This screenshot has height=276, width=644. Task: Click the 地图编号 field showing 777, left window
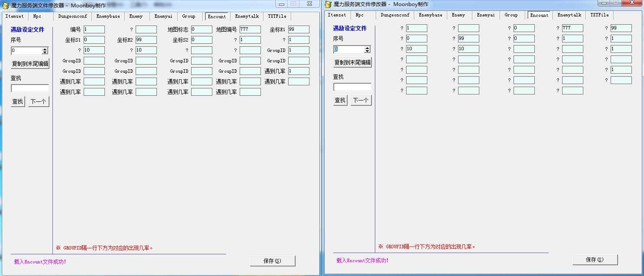(250, 29)
